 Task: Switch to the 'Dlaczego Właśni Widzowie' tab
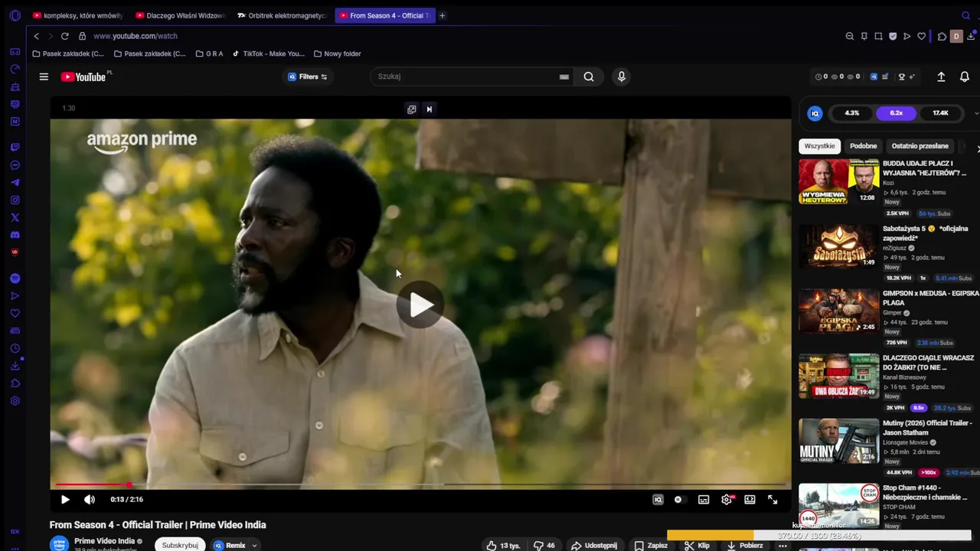point(180,15)
